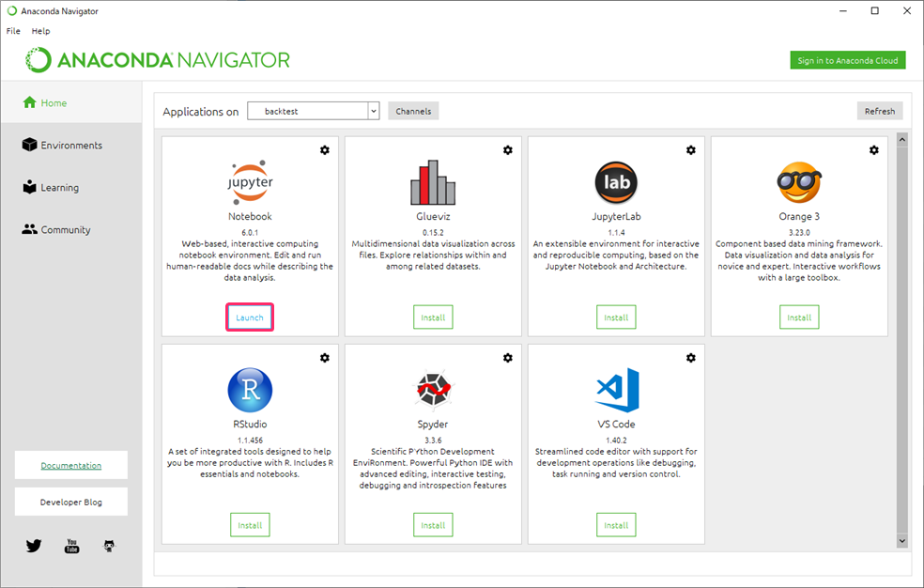Click the RStudio title text

click(x=250, y=425)
